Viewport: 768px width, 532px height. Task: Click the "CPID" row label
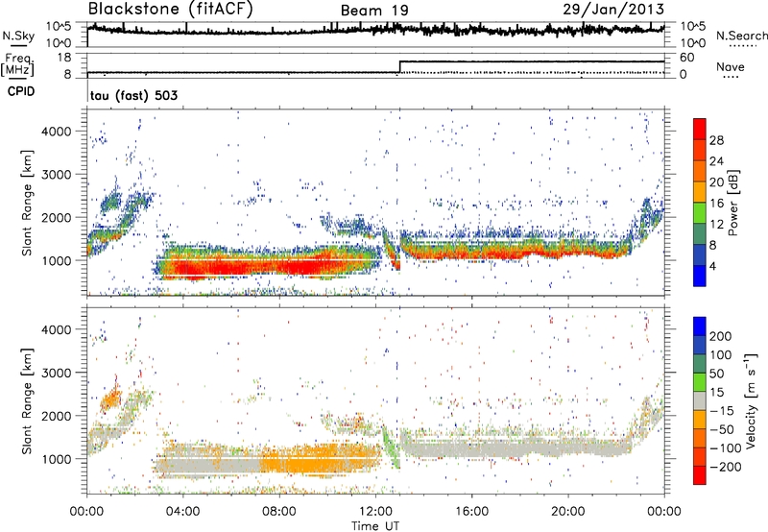[x=21, y=91]
